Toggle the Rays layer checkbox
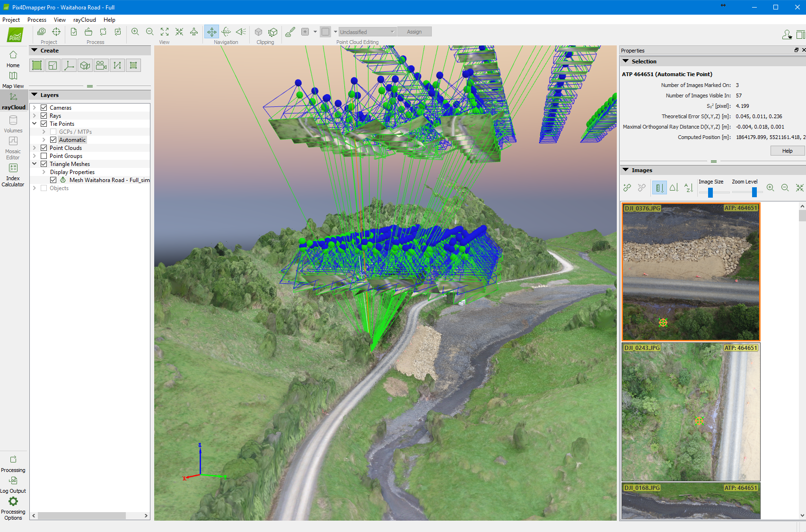 coord(44,116)
